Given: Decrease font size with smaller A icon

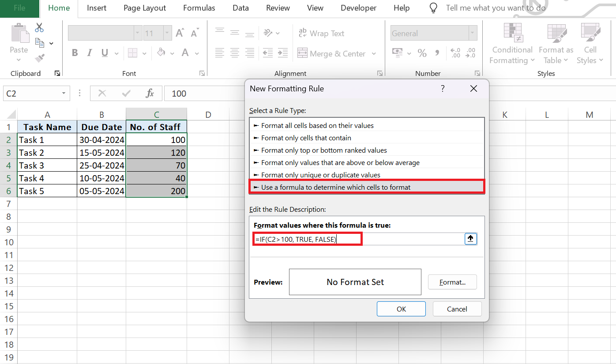Looking at the screenshot, I should (195, 33).
